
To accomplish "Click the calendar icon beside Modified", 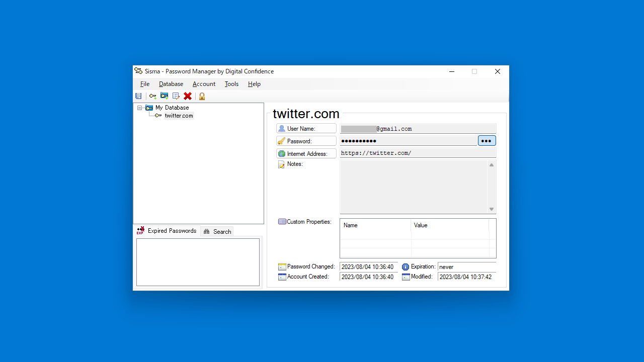I will (406, 277).
